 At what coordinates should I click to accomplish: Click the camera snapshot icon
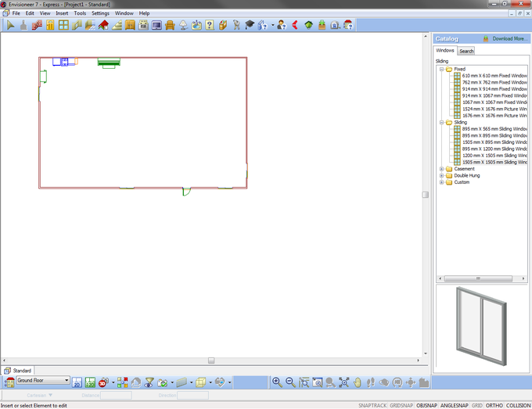click(163, 382)
